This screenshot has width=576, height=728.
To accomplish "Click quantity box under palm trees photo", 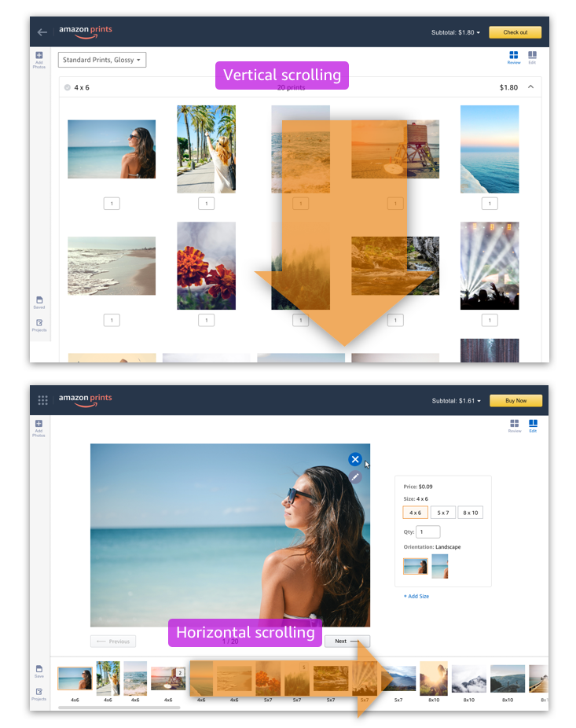I will 207,204.
